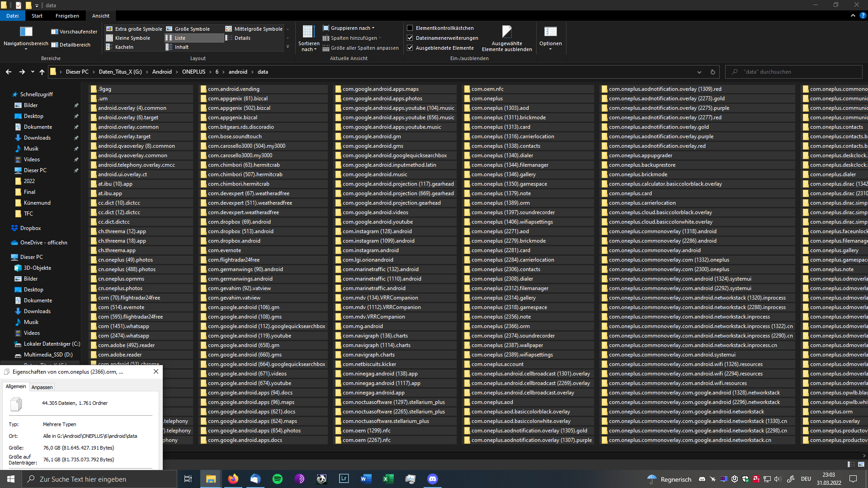Viewport: 868px width, 488px height.
Task: Click the Windows taskbar search box
Action: [99, 479]
